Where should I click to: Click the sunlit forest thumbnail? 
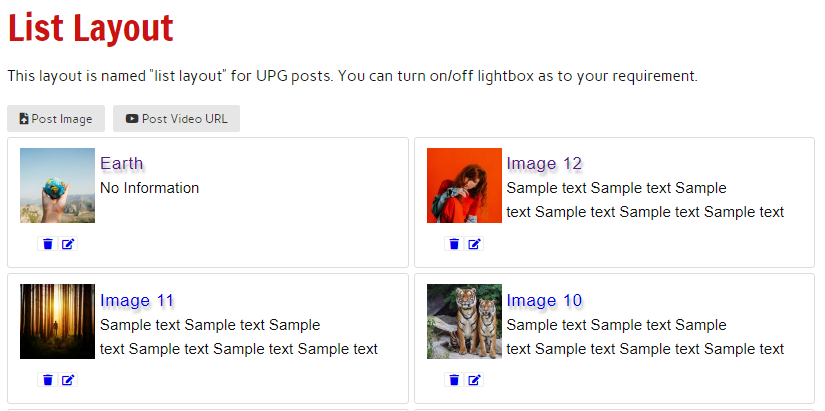pyautogui.click(x=57, y=322)
